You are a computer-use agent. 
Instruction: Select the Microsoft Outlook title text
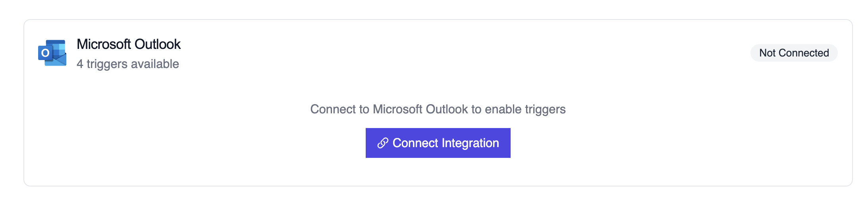[129, 44]
